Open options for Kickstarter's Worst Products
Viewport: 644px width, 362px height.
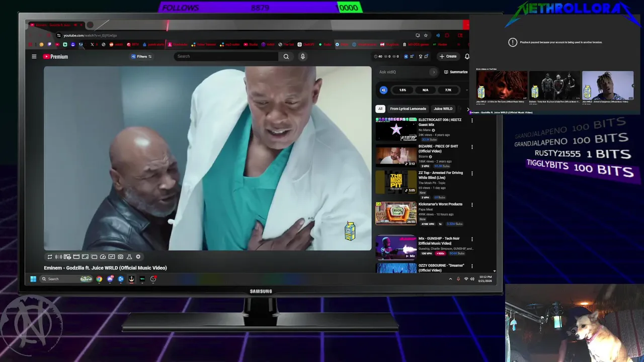[x=472, y=205]
